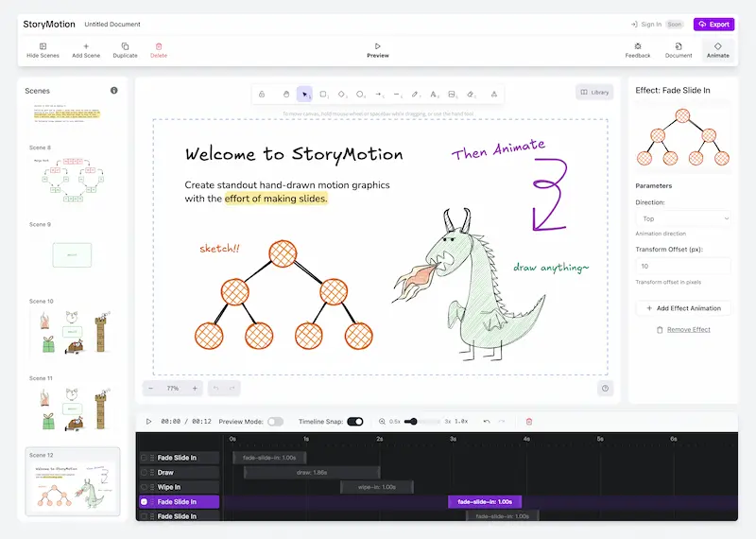
Task: Select the Text tool
Action: point(434,95)
